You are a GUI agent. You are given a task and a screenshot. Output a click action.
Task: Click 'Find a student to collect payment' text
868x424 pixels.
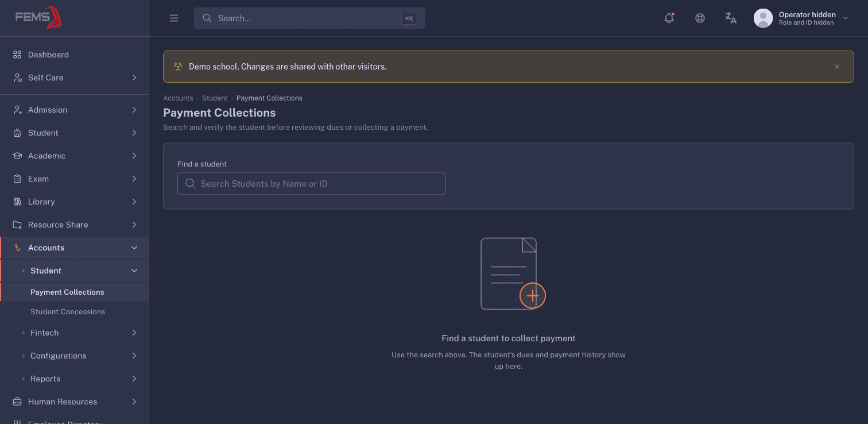coord(509,338)
